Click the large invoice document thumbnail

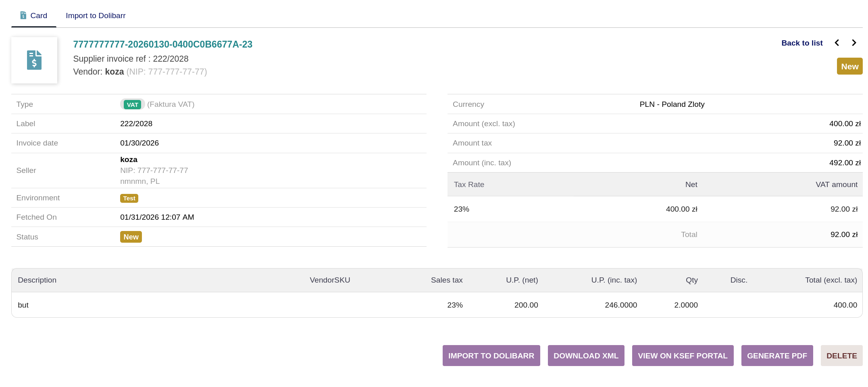(x=34, y=60)
